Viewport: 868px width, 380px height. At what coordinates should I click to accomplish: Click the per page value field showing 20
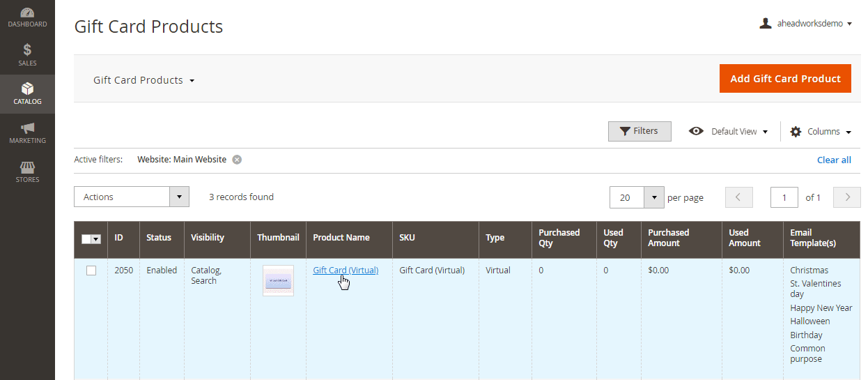(x=627, y=197)
